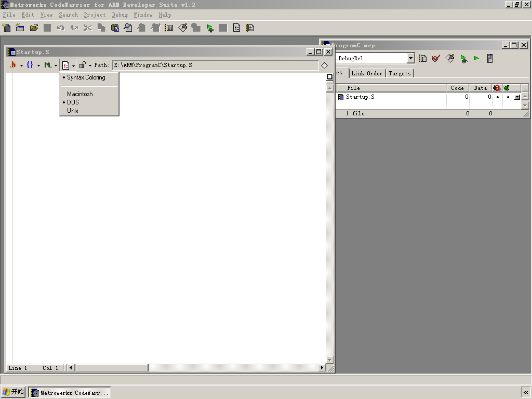The height and width of the screenshot is (399, 532).
Task: Open the header files .h popup icon
Action: click(x=13, y=65)
